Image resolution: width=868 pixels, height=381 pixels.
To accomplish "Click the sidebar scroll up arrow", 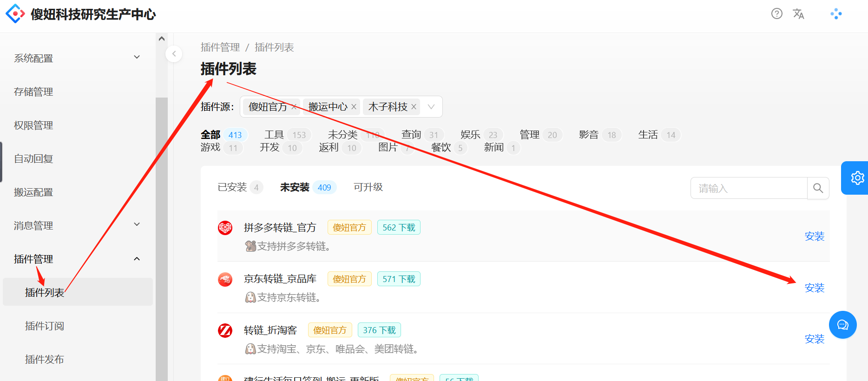I will coord(162,39).
